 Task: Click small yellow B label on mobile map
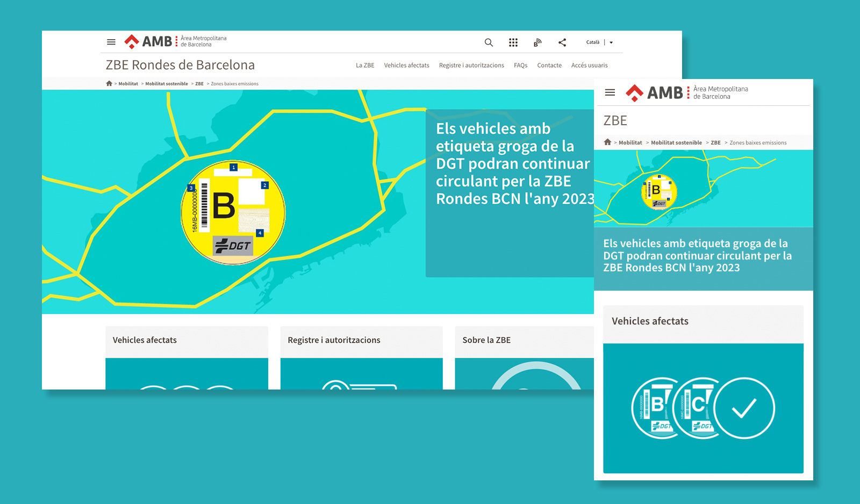click(x=659, y=192)
